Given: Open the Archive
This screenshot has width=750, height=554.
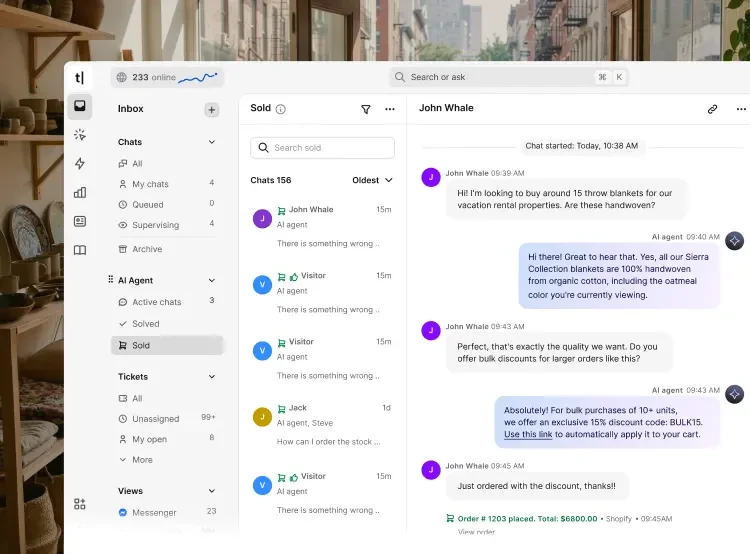Looking at the screenshot, I should (x=167, y=249).
